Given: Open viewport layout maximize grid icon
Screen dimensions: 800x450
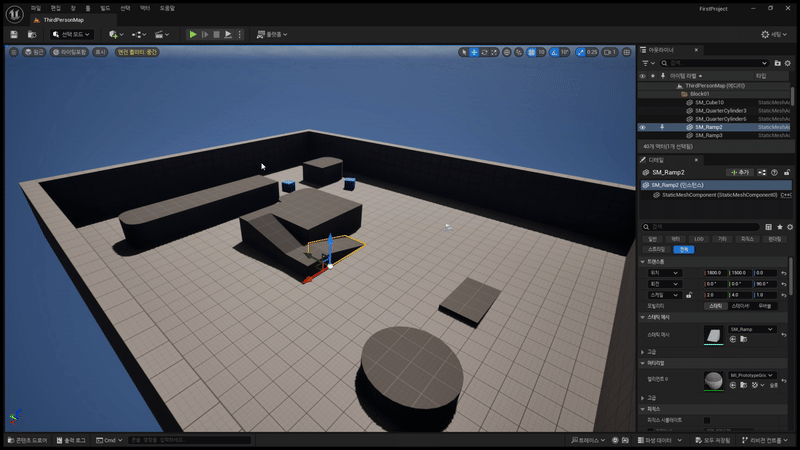Looking at the screenshot, I should [x=627, y=52].
